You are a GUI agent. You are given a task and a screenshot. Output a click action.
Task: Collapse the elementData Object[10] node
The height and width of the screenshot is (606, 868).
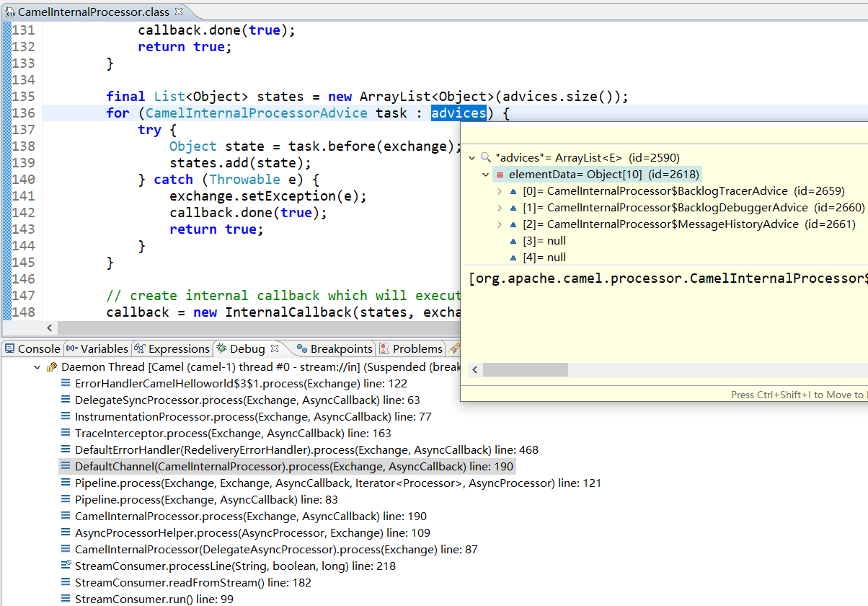coord(486,175)
